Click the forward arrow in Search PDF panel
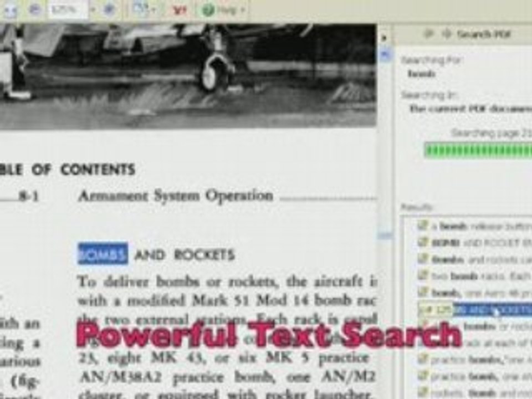This screenshot has width=532, height=399. [x=447, y=34]
